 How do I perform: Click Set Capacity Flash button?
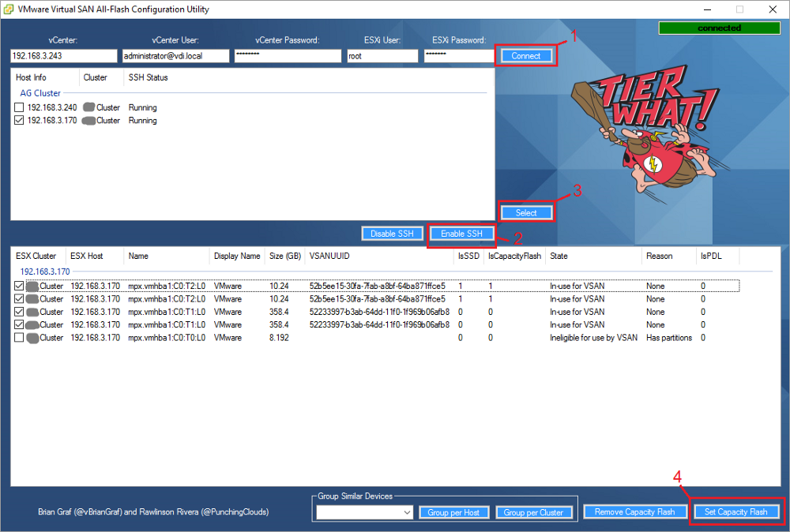click(x=735, y=511)
